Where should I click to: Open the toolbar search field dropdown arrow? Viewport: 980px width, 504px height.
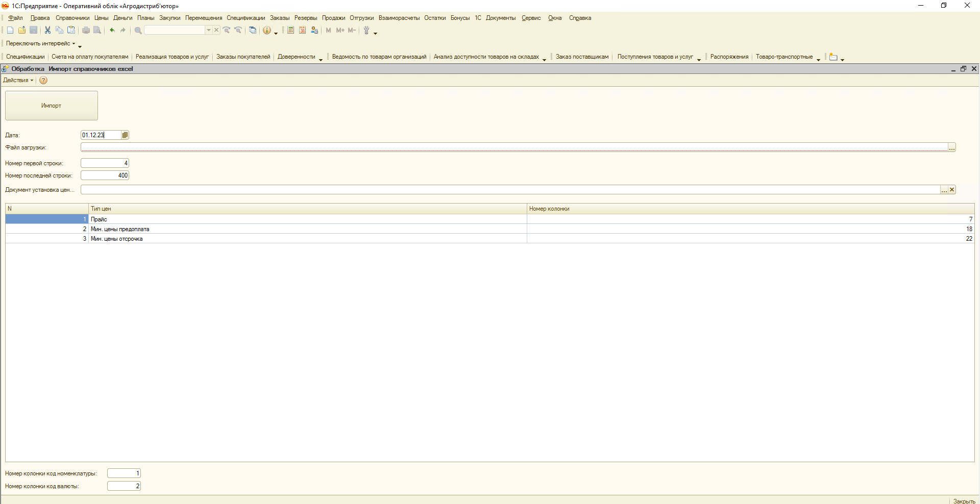(208, 31)
